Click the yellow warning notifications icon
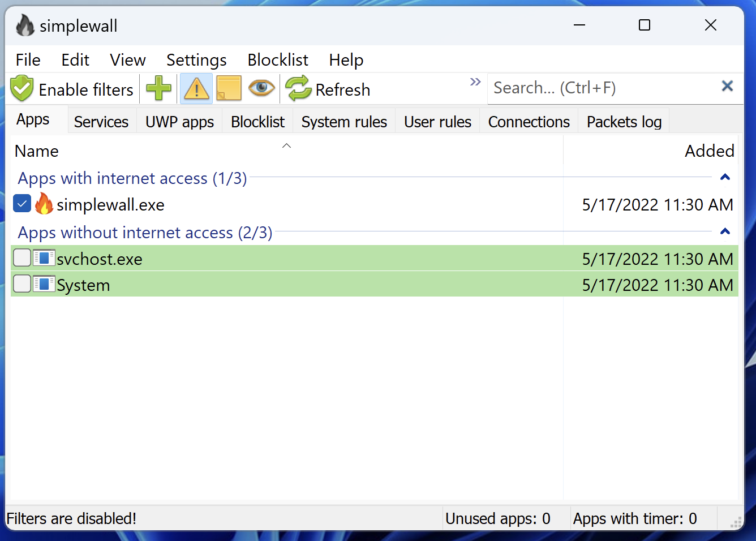Screen dimensions: 756x541 196,89
